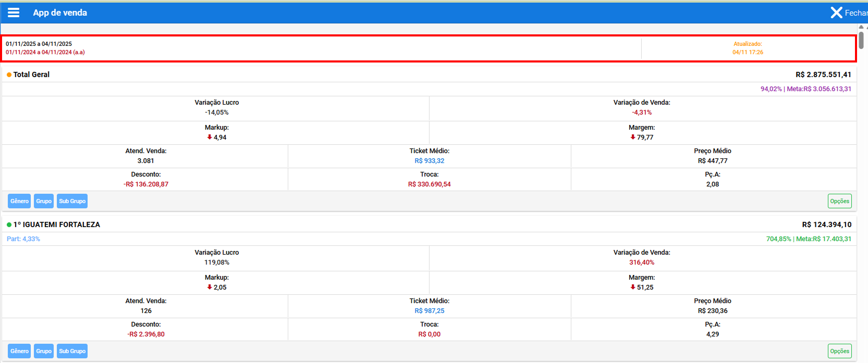
Task: Click the red arrow beside Margem 79,77
Action: (x=633, y=137)
